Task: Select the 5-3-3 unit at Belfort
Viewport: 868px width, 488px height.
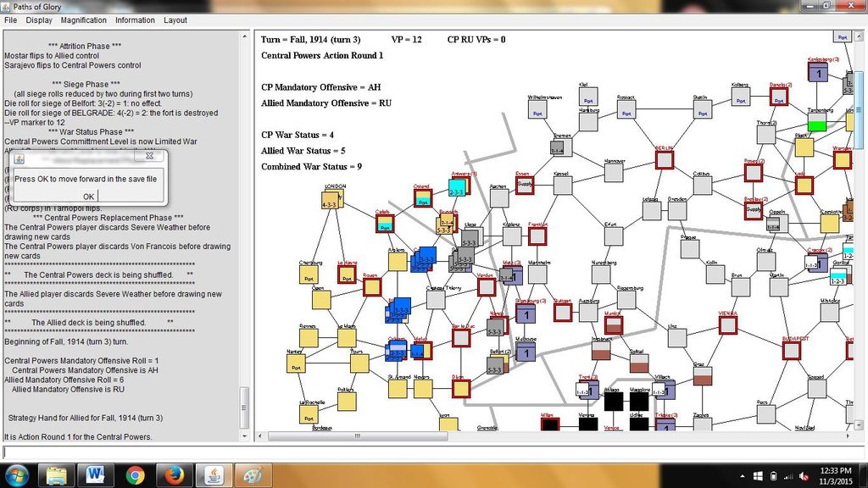Action: pos(495,366)
